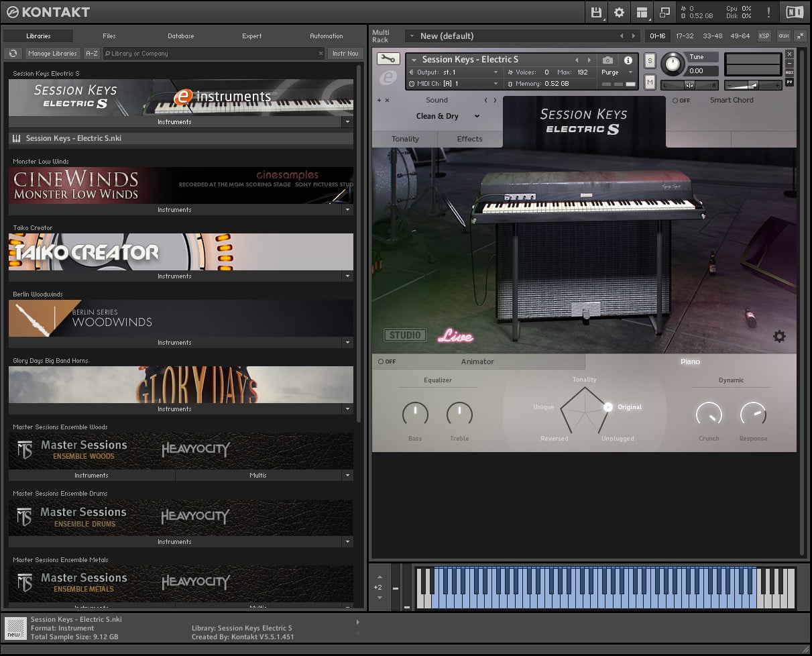Select Original tonality point
812x656 pixels.
(x=608, y=406)
